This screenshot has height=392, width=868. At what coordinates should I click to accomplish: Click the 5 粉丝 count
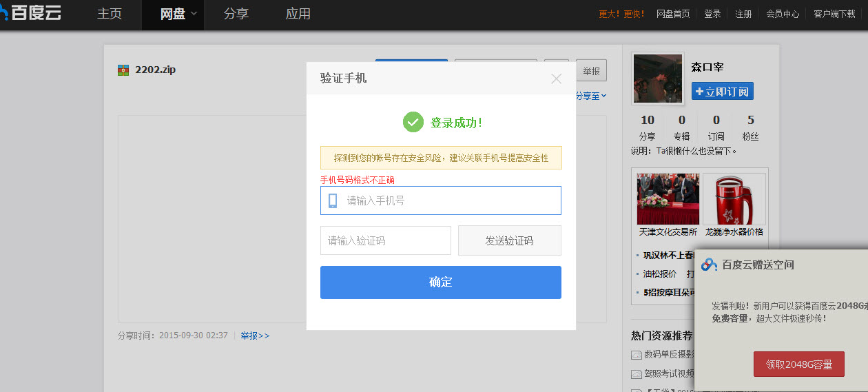click(x=751, y=128)
